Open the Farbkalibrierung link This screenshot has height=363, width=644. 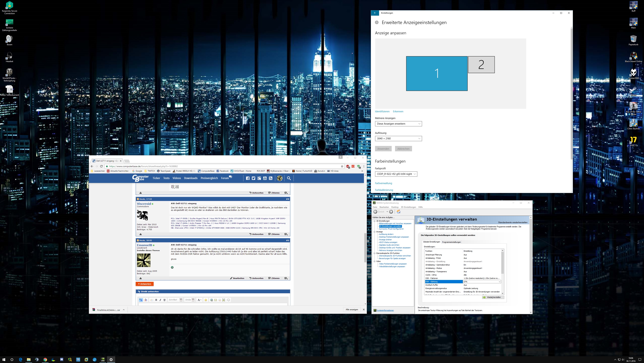(384, 190)
